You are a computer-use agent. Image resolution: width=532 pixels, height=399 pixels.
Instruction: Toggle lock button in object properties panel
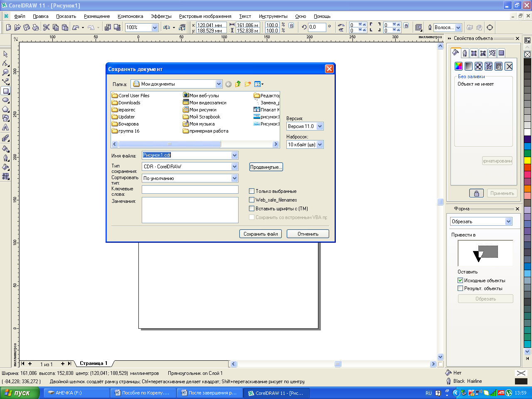tap(477, 193)
